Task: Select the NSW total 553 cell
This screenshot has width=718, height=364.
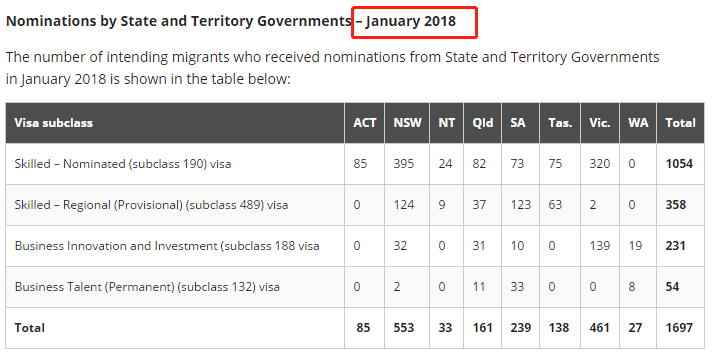Action: click(403, 328)
